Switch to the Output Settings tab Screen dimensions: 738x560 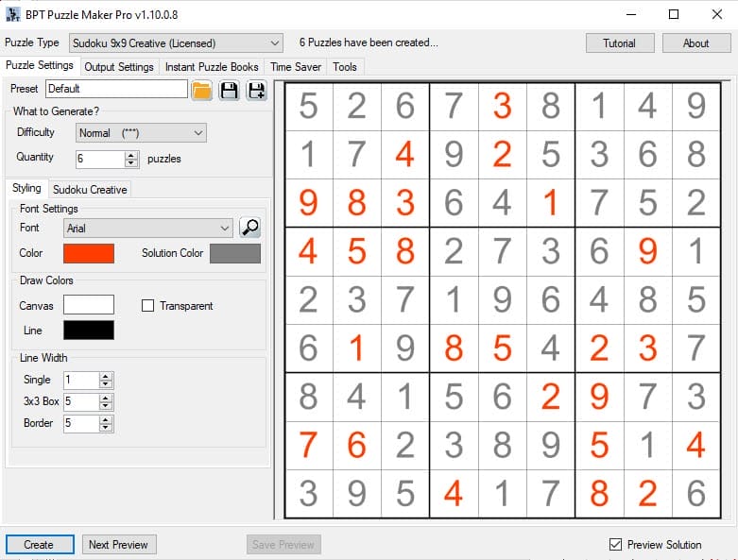119,67
